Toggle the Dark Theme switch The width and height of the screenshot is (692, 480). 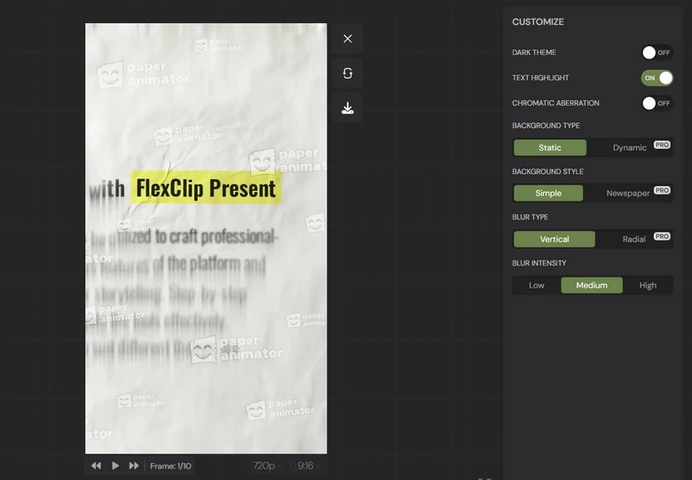pos(657,52)
